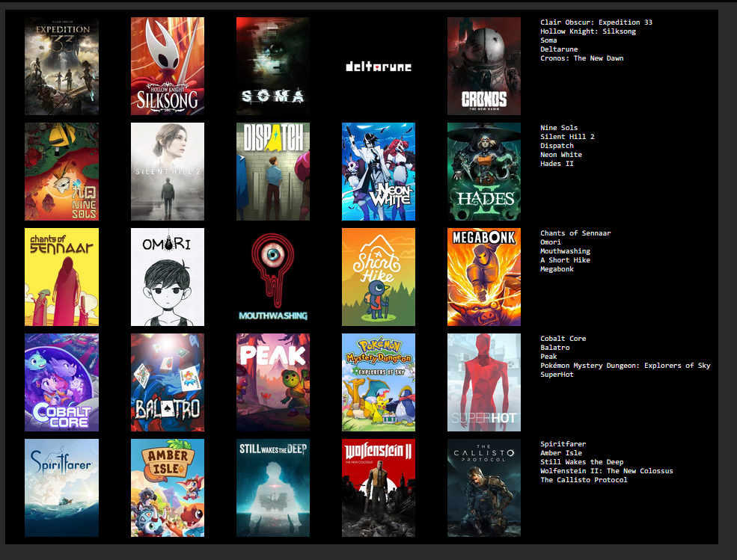Click the Deltarune logo tile

[379, 67]
